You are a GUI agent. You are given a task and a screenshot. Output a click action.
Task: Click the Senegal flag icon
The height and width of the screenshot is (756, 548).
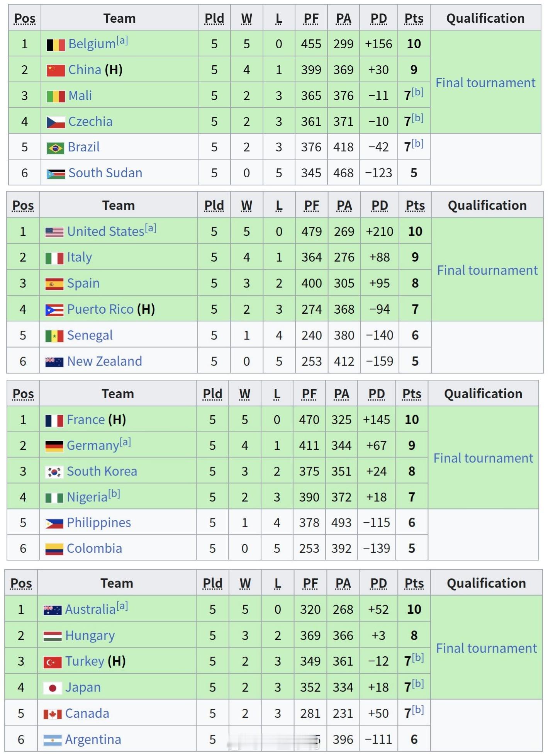pyautogui.click(x=54, y=336)
